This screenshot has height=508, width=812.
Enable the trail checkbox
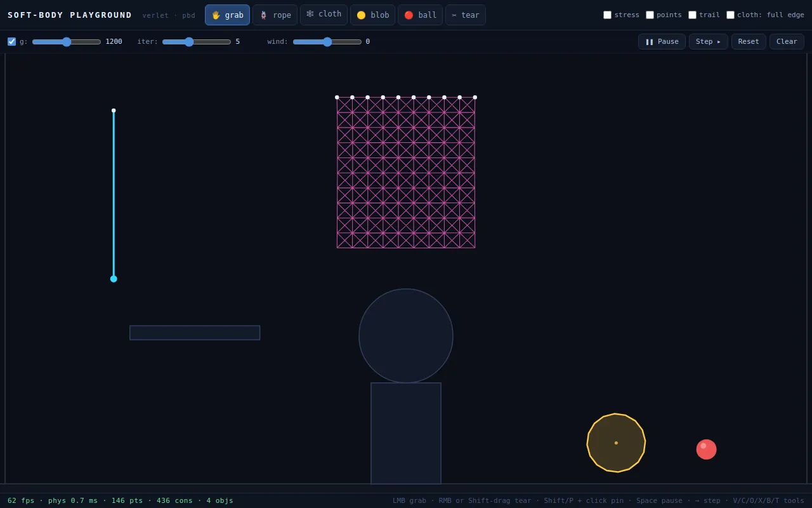692,15
